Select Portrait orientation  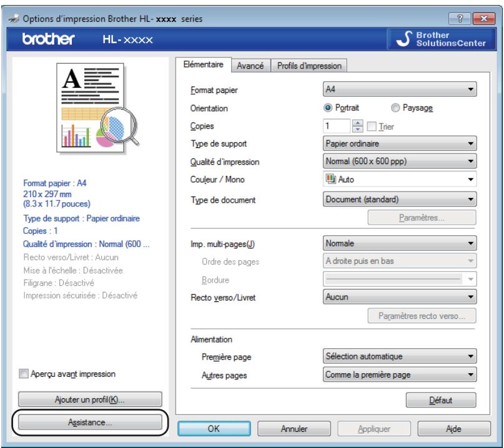click(341, 107)
